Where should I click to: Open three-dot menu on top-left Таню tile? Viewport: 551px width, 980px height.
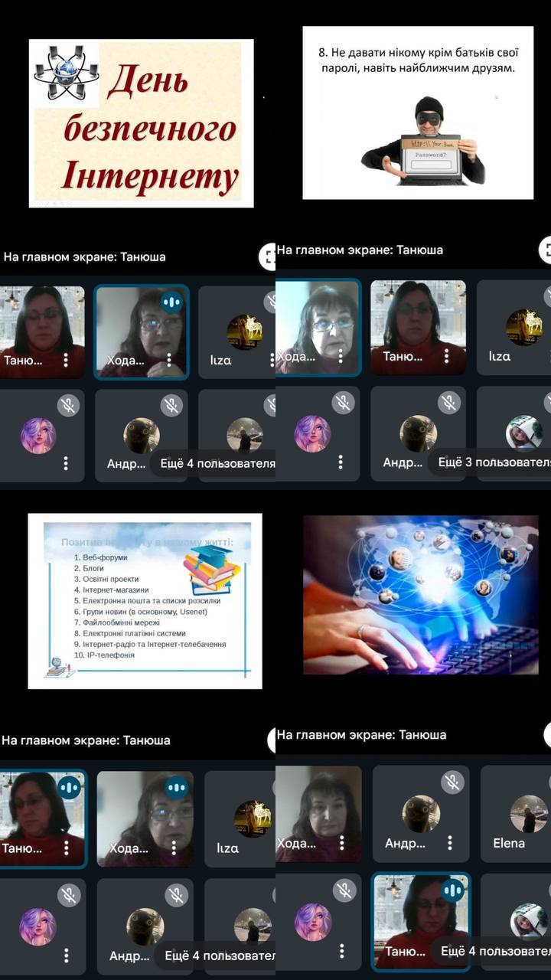(x=66, y=360)
